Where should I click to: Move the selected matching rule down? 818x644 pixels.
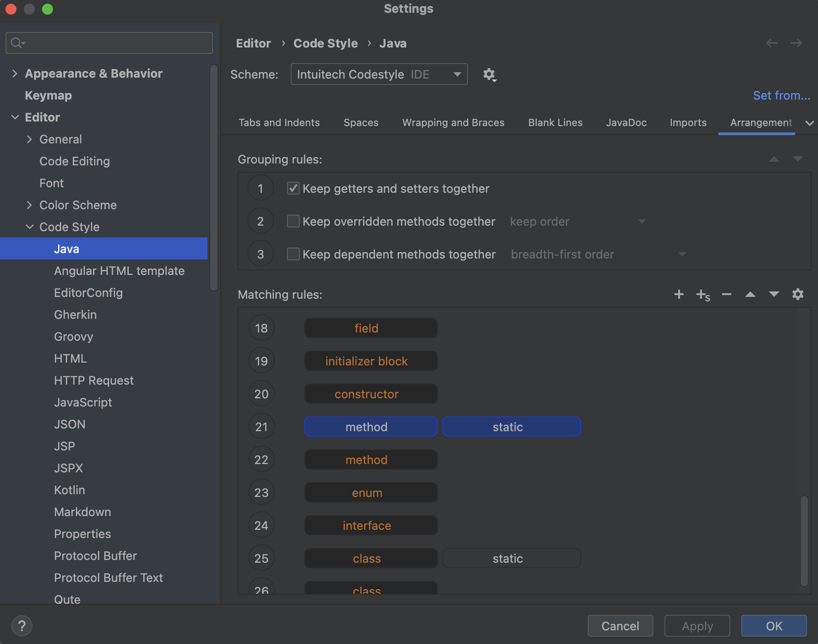(x=774, y=294)
